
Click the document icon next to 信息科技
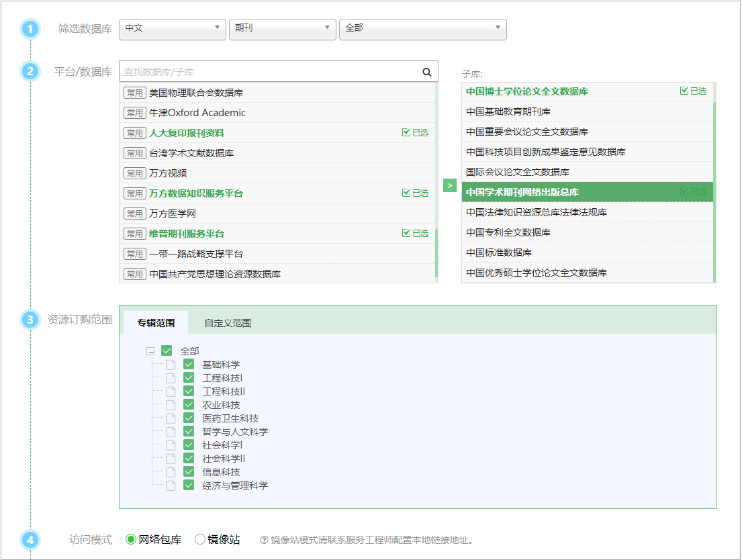click(x=171, y=472)
